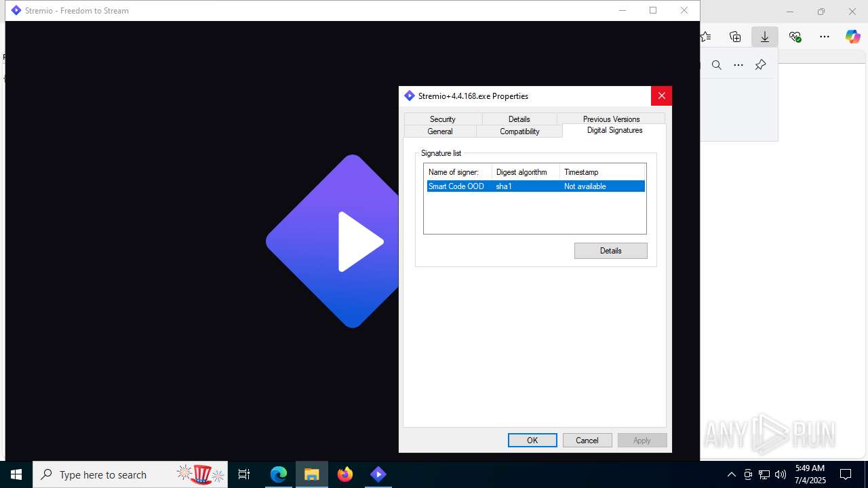Open Microsoft Edge from the taskbar

tap(279, 474)
